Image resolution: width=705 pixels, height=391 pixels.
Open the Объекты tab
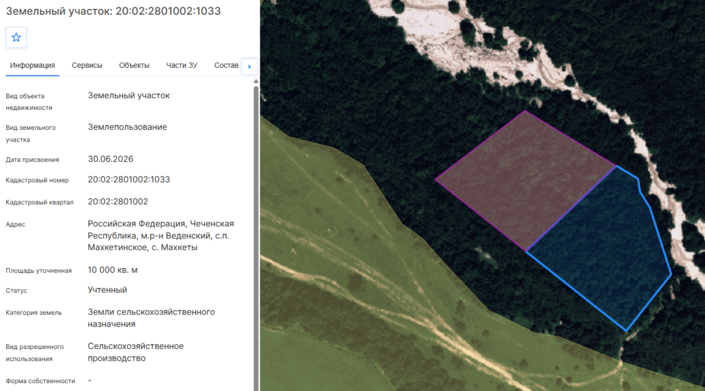click(134, 66)
